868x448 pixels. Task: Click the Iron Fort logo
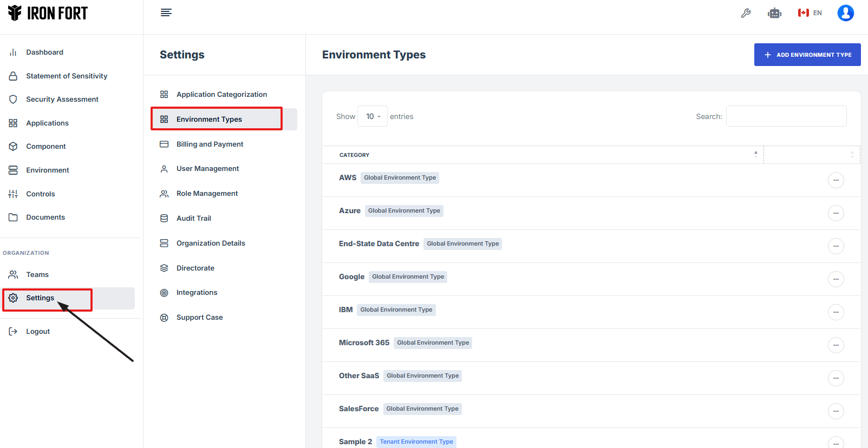48,13
